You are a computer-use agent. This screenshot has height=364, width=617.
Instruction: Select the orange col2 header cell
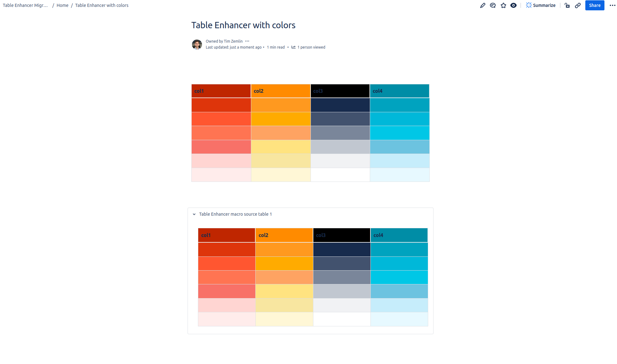(x=280, y=91)
